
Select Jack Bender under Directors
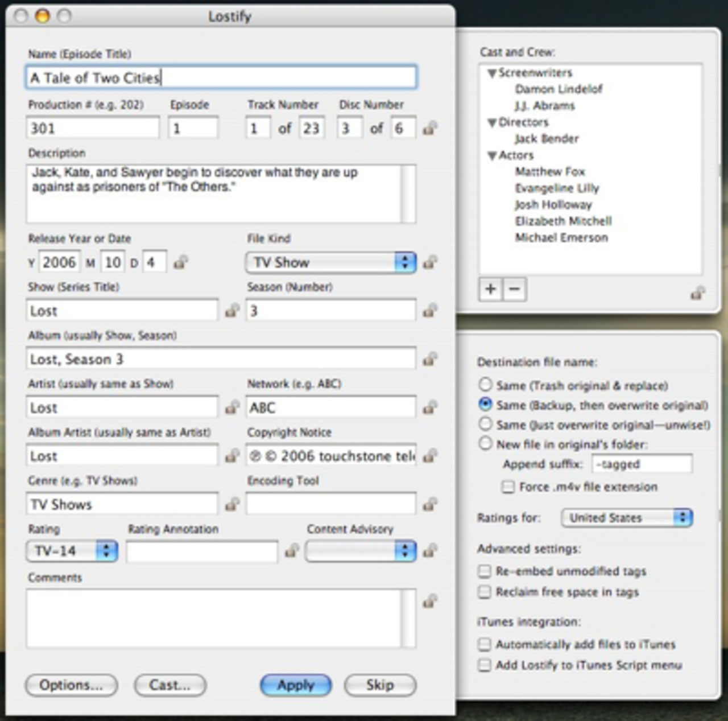point(546,139)
